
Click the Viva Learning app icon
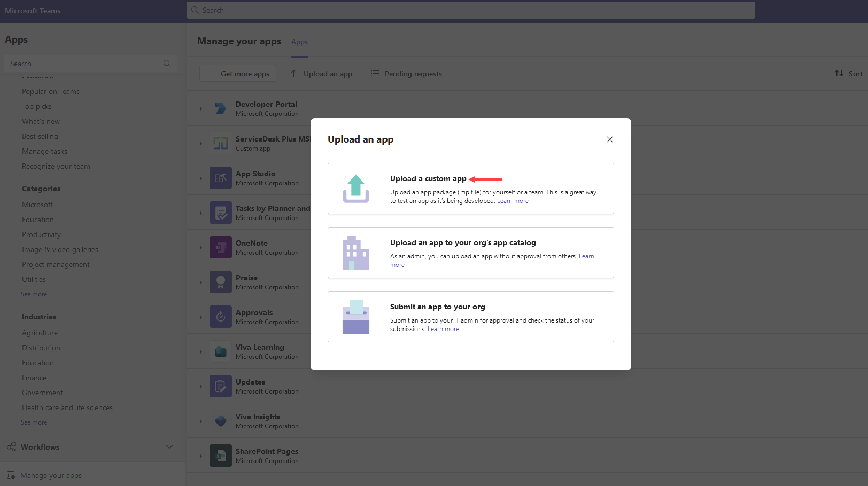(220, 351)
